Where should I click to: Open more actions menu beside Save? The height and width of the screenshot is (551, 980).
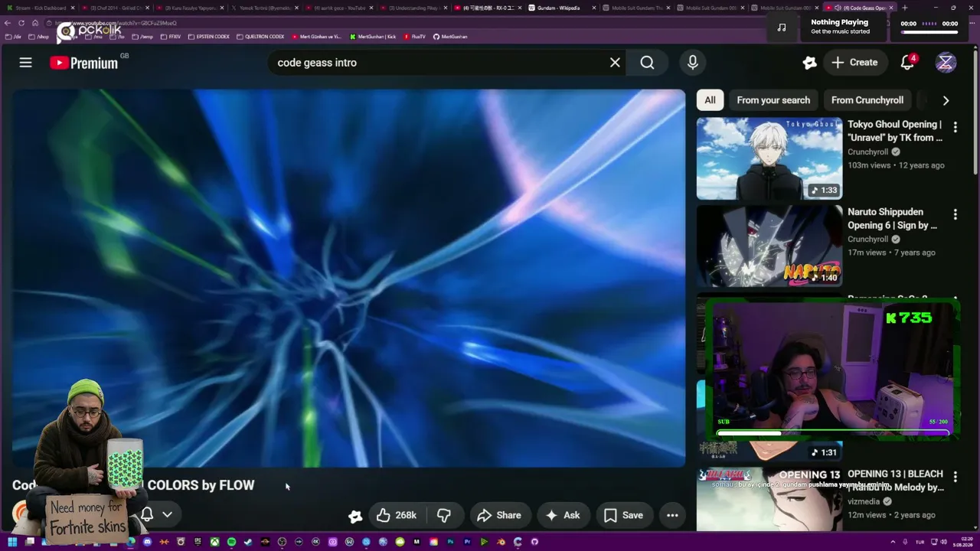672,516
